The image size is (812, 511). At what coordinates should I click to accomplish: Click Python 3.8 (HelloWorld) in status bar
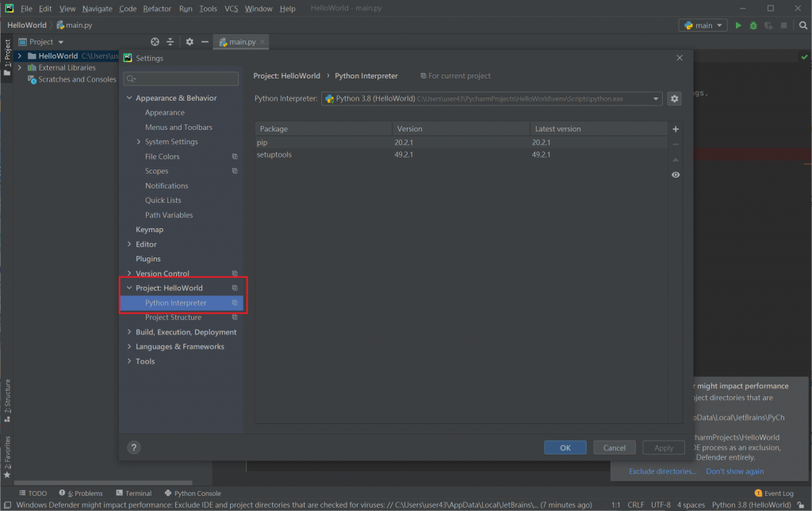751,505
